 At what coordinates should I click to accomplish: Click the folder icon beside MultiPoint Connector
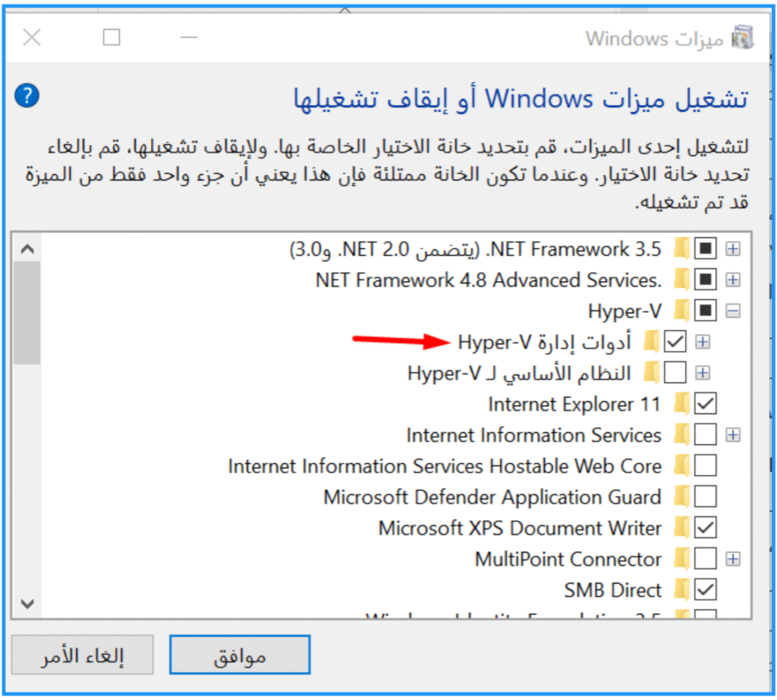coord(681,560)
